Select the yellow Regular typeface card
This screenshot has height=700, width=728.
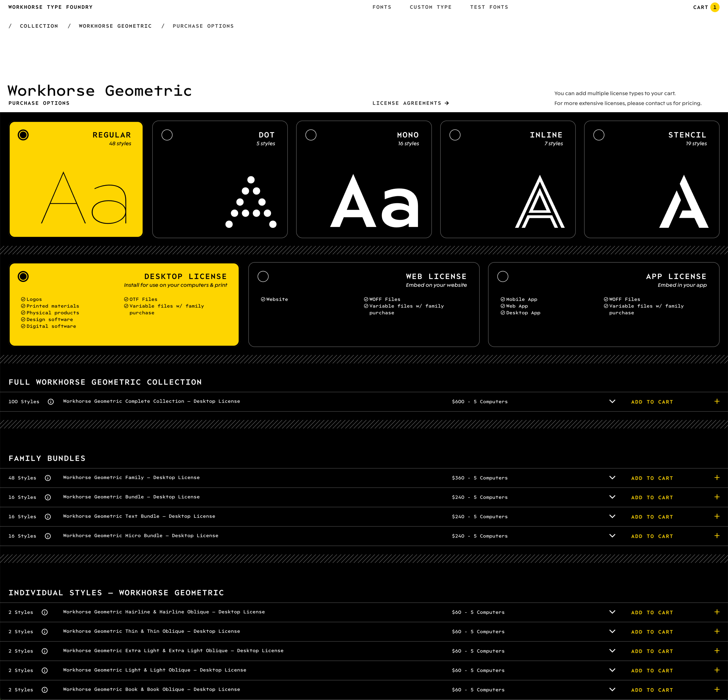click(x=76, y=179)
